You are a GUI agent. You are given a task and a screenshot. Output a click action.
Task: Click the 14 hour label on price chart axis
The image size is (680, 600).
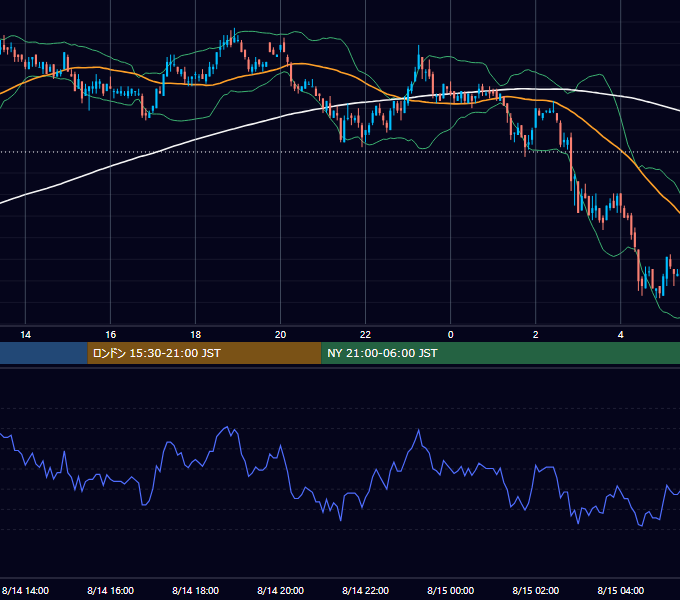pyautogui.click(x=26, y=335)
